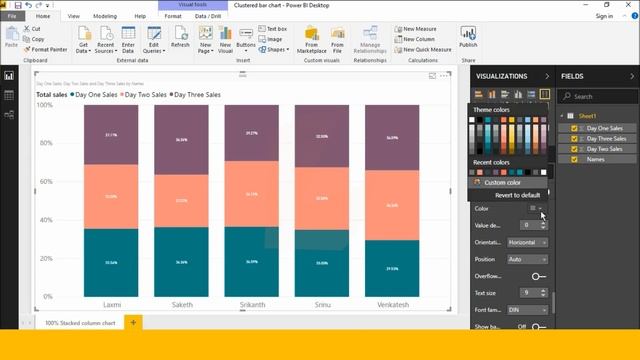
Task: Click the Save icon in title bar
Action: point(18,5)
